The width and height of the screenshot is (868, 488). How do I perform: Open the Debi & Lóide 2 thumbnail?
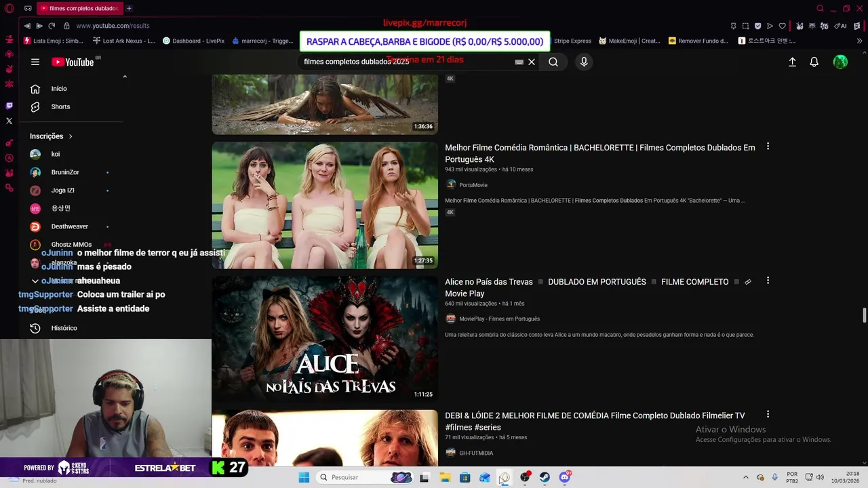pyautogui.click(x=325, y=438)
